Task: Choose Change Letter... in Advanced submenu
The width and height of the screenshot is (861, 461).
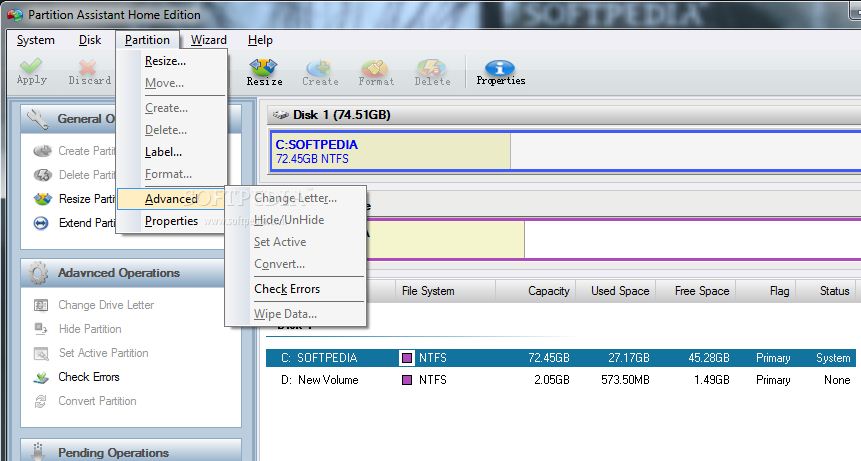Action: point(295,198)
